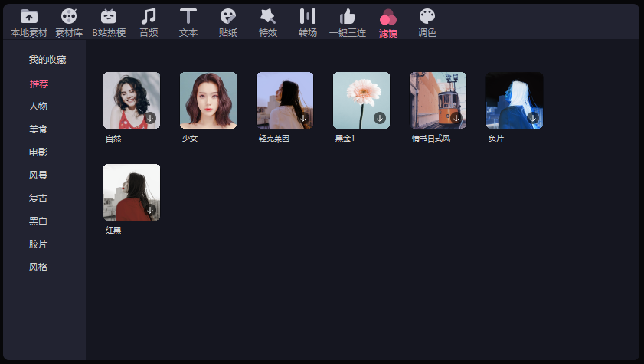Image resolution: width=644 pixels, height=364 pixels.
Task: Open the 素材库 material library icon
Action: pyautogui.click(x=69, y=16)
